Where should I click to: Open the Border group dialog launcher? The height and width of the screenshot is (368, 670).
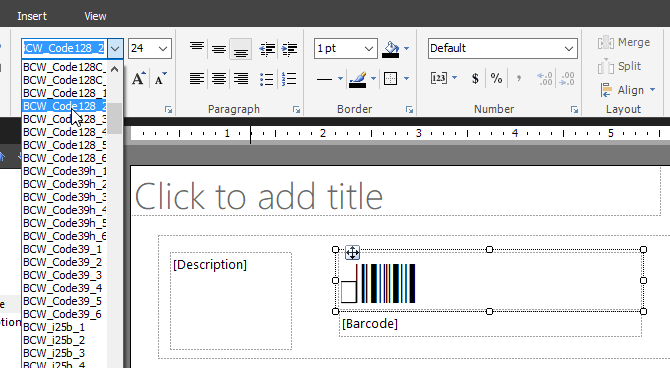coord(409,110)
